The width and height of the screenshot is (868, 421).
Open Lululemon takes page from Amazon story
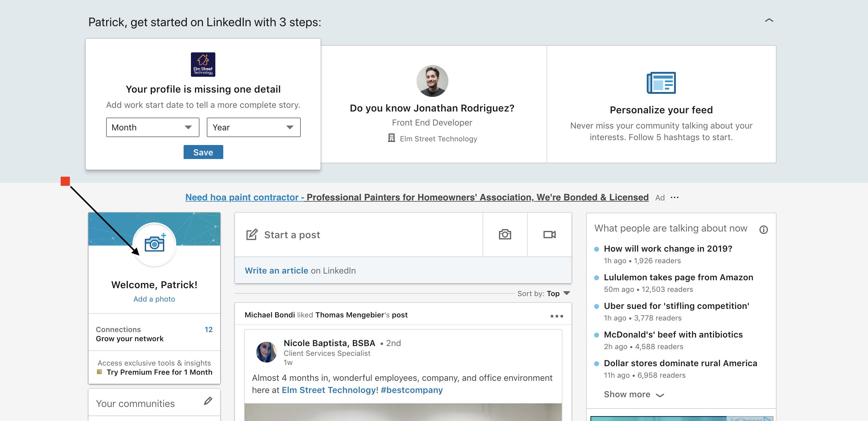tap(678, 277)
